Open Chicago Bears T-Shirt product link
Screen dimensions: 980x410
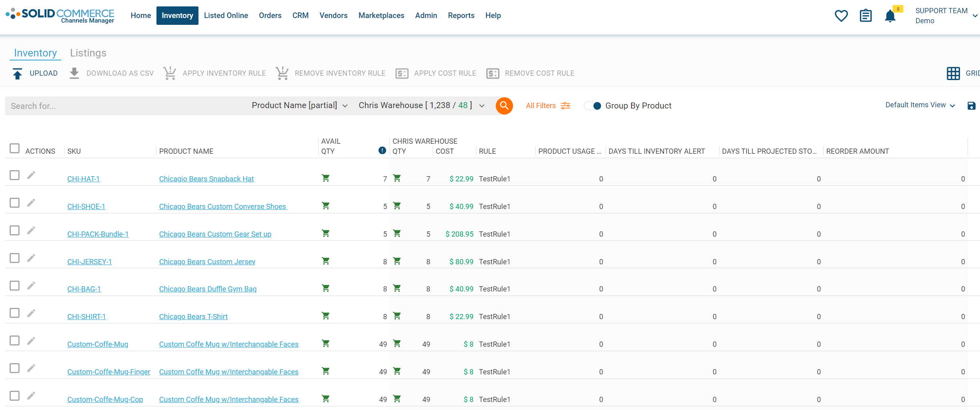pos(193,317)
